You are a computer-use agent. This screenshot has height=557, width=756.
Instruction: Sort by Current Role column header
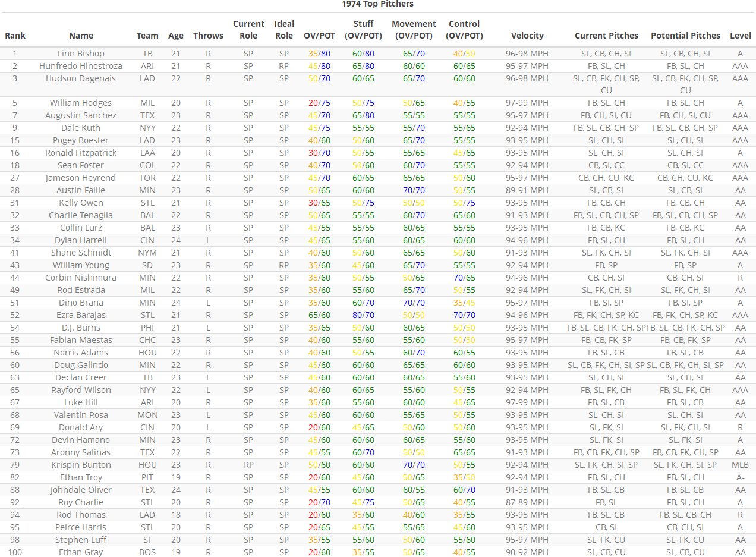[x=248, y=30]
